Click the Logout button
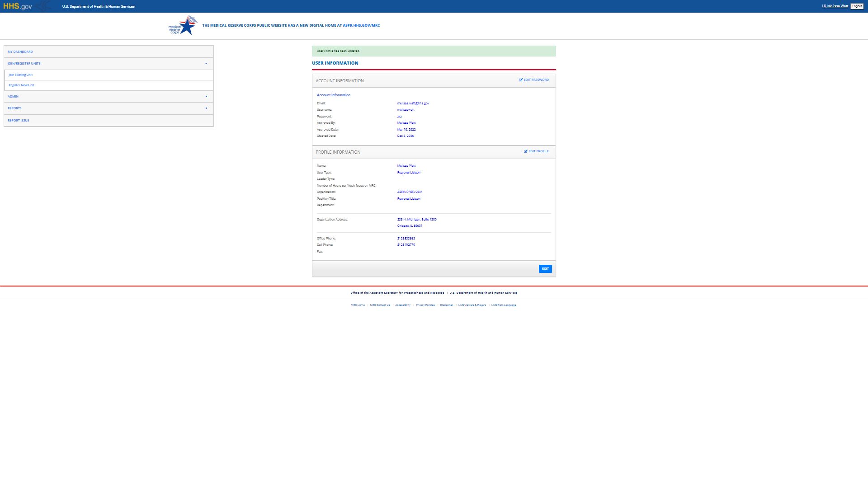Image resolution: width=868 pixels, height=488 pixels. pos(857,6)
